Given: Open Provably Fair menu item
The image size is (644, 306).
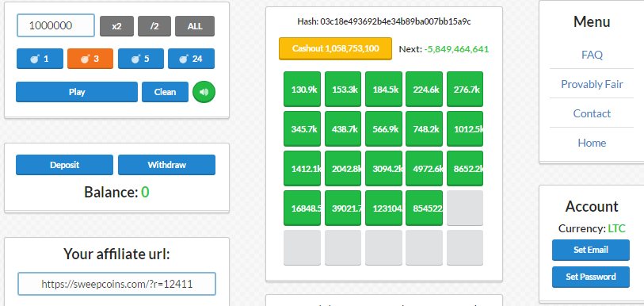Looking at the screenshot, I should tap(592, 84).
